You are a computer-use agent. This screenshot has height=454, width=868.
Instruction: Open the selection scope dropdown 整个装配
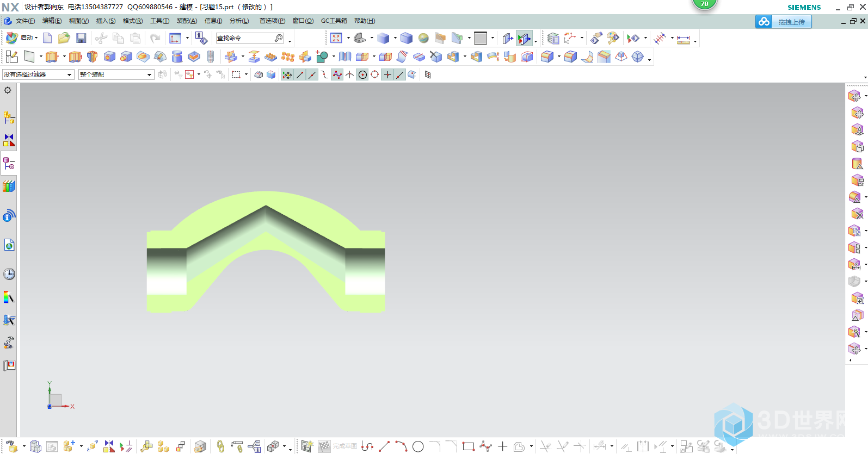coord(116,74)
